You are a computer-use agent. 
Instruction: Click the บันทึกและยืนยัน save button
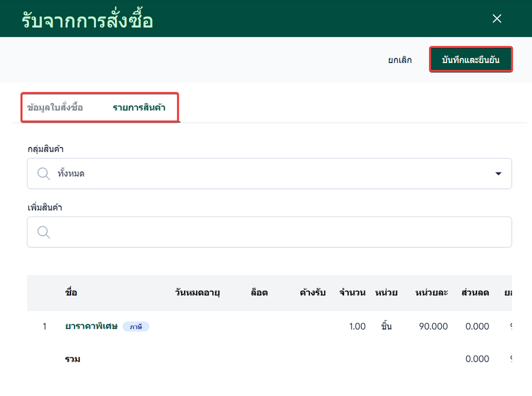coord(471,60)
